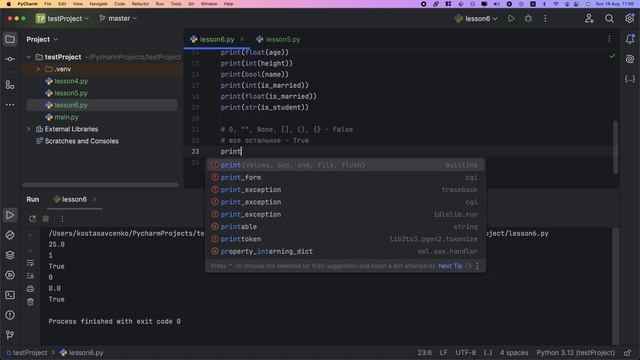Choose print_form completion suggestion
This screenshot has width=640, height=360.
point(345,178)
